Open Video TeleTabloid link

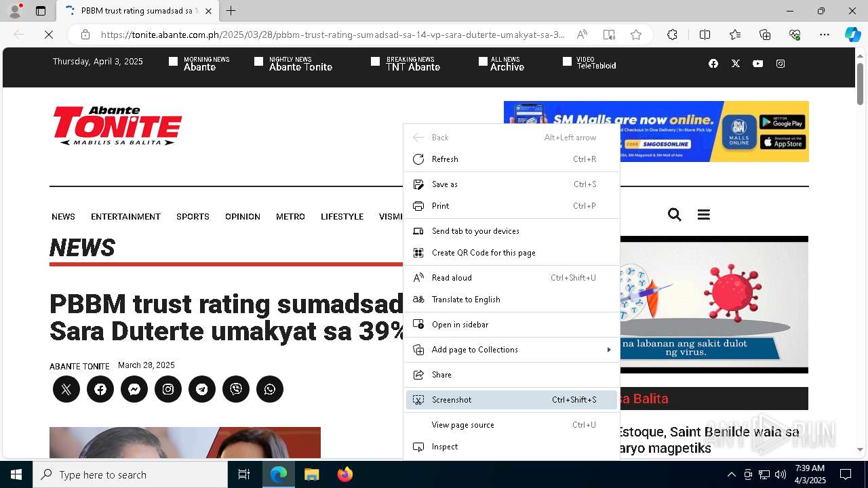589,64
